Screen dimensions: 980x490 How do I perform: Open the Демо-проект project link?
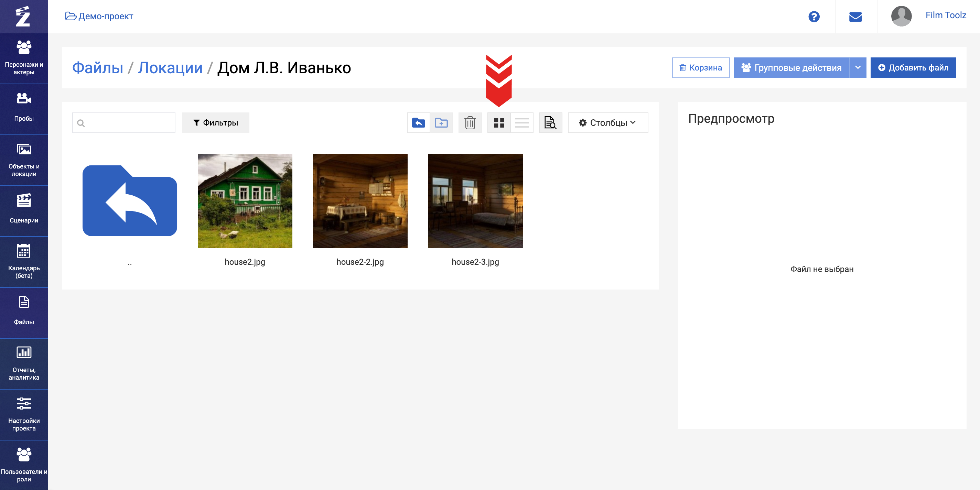[x=99, y=17]
